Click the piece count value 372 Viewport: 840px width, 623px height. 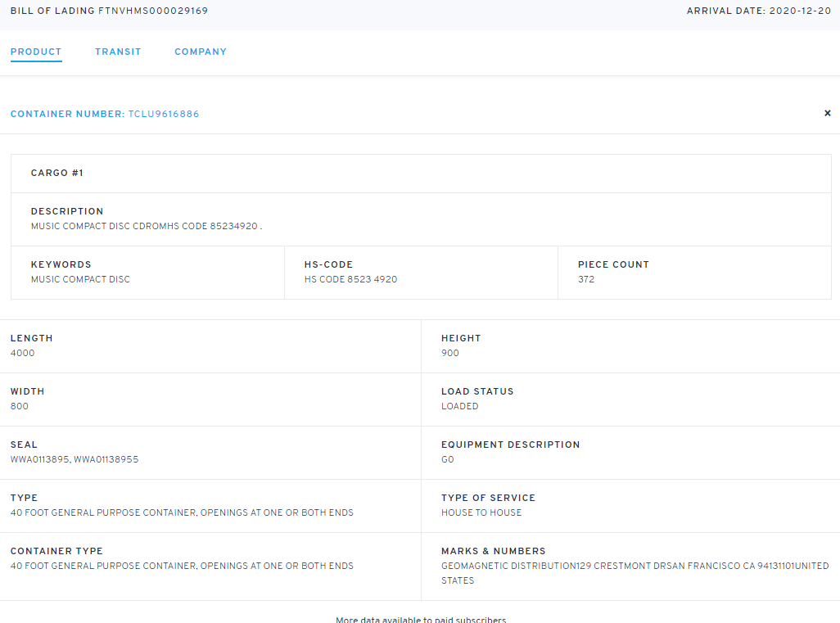point(586,279)
